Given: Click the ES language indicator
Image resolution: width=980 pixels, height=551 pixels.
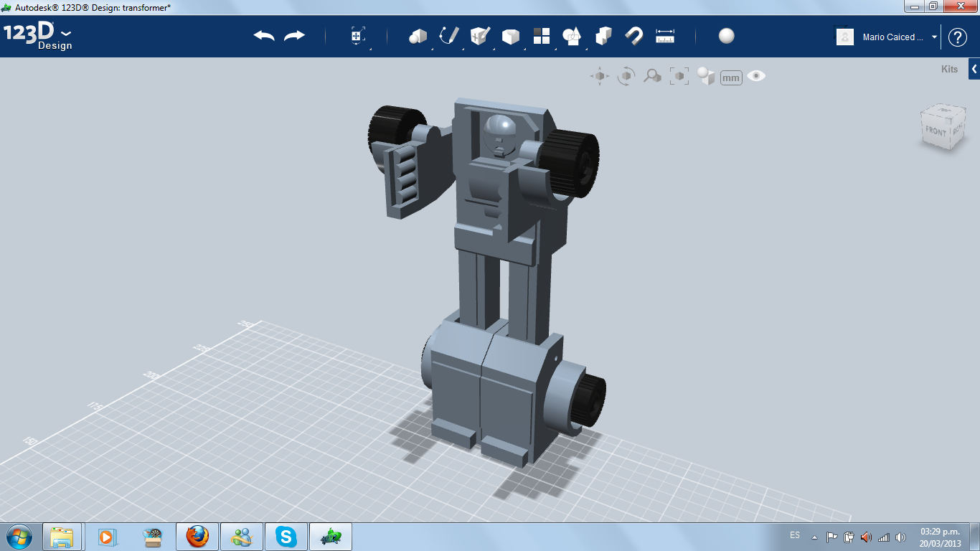Looking at the screenshot, I should [795, 536].
